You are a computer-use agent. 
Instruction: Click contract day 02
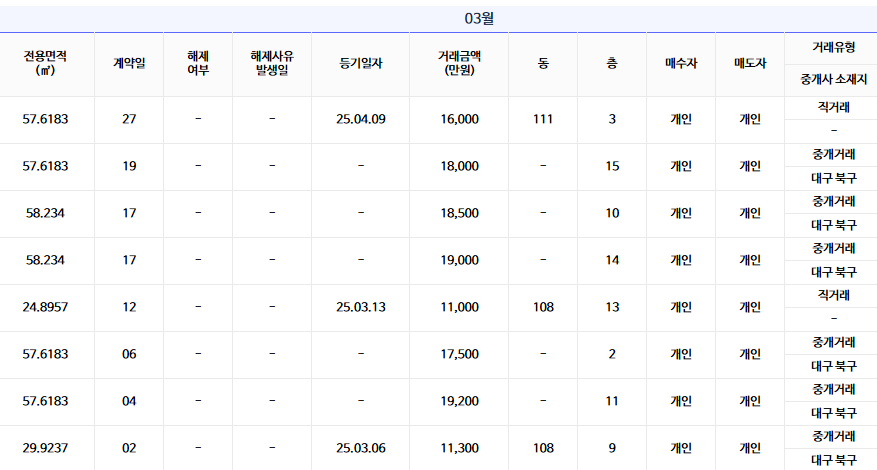(129, 448)
